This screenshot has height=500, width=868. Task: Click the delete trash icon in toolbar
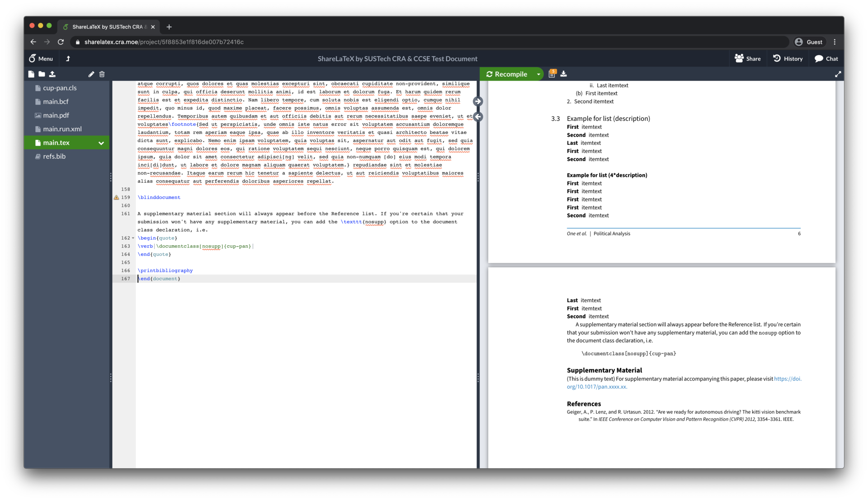point(101,73)
